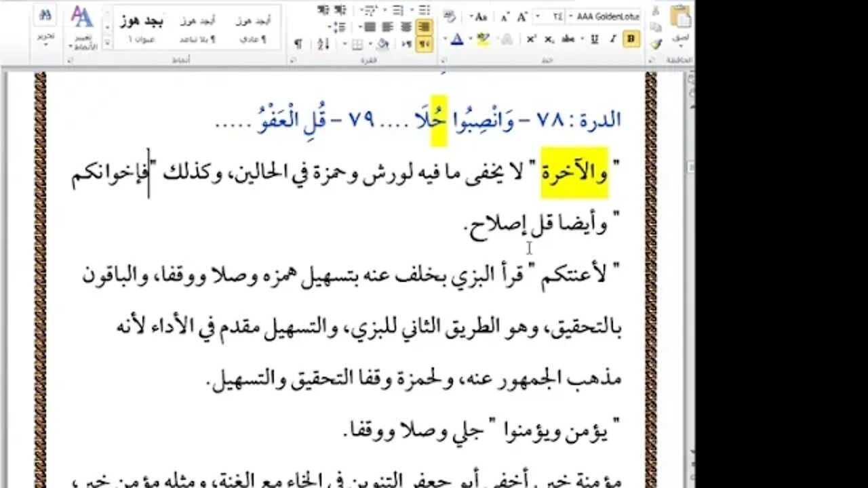This screenshot has width=868, height=488.
Task: Click the highlighted word والآخرة
Action: (x=574, y=174)
